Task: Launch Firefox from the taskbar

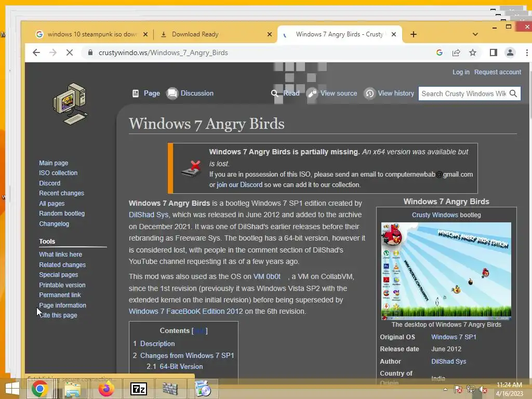Action: pyautogui.click(x=106, y=389)
